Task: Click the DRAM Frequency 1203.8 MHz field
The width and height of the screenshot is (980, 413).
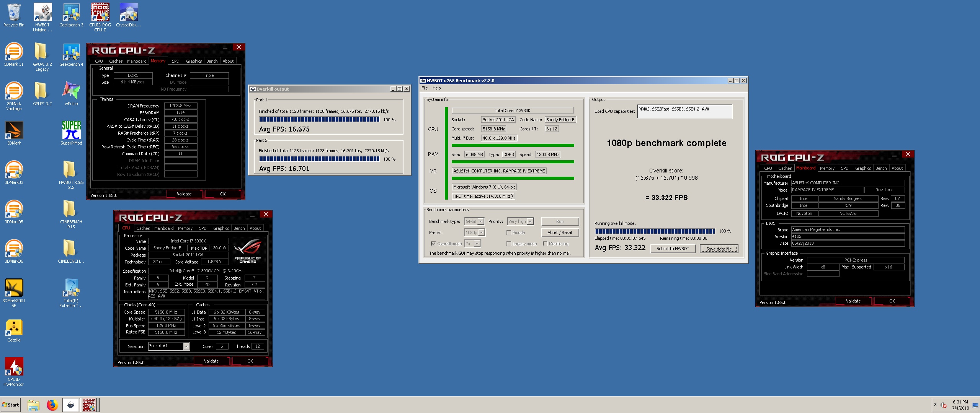Action: [180, 106]
